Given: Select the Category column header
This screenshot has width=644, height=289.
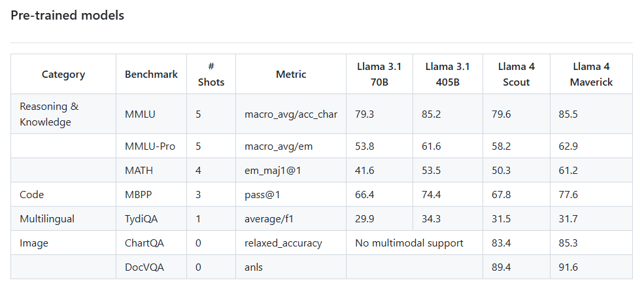Looking at the screenshot, I should pos(63,75).
